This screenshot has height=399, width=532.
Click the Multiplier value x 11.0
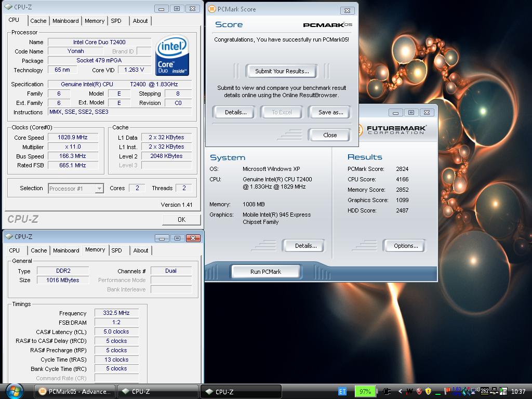coord(73,147)
